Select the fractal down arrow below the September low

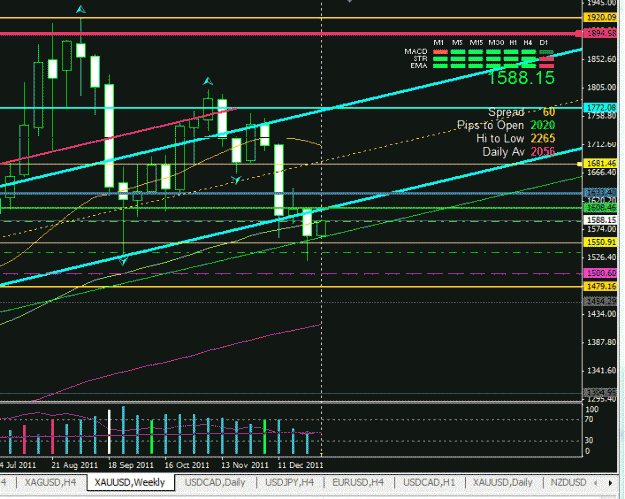[x=123, y=261]
